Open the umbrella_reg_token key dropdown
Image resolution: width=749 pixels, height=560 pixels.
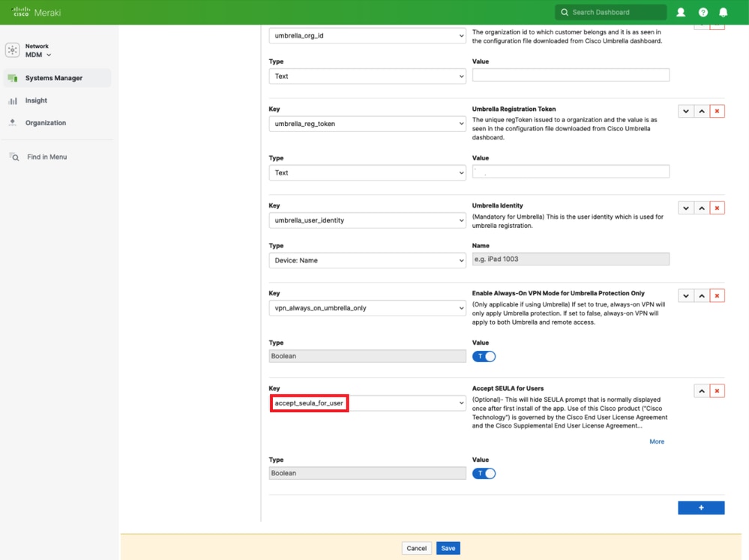point(367,123)
